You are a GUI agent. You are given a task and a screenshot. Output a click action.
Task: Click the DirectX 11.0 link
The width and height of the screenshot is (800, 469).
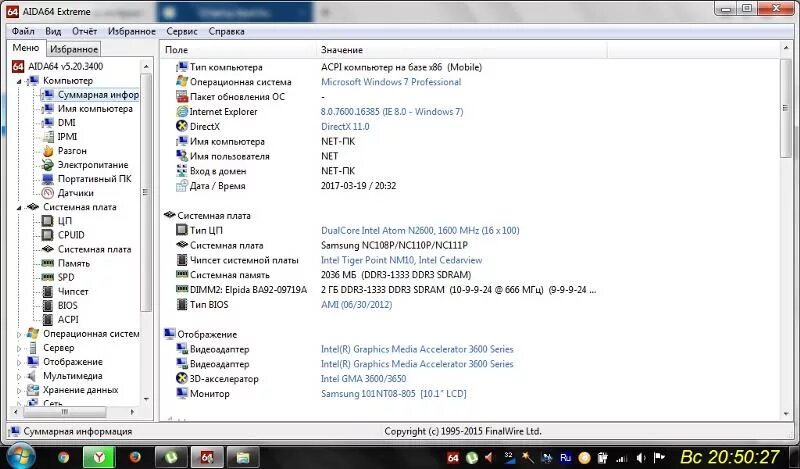pyautogui.click(x=345, y=127)
